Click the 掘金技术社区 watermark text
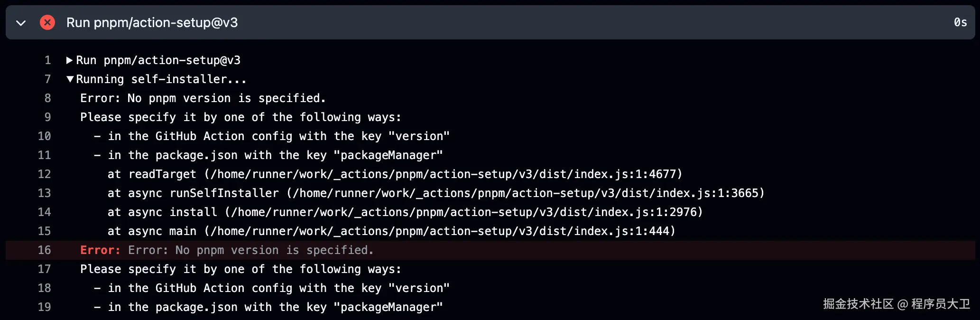980x320 pixels. click(x=858, y=304)
